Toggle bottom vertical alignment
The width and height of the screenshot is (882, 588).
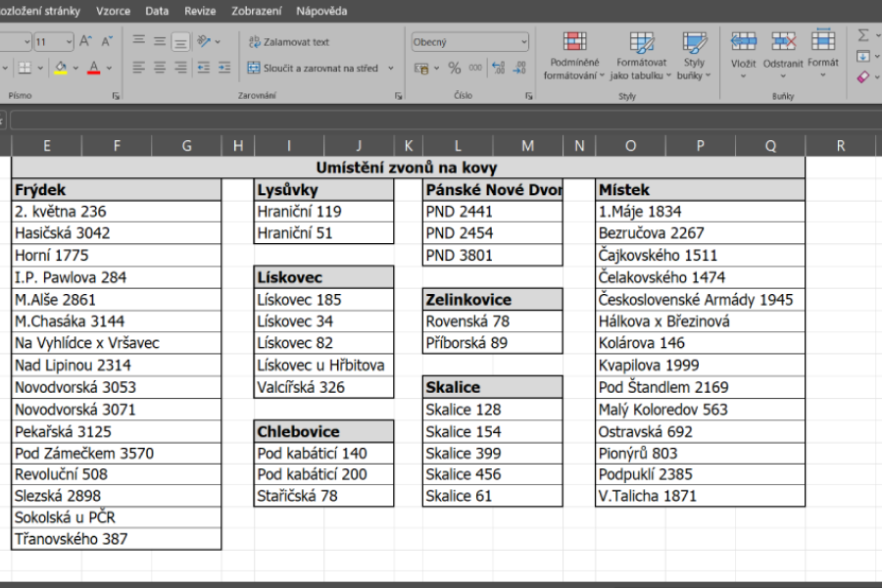coord(180,42)
